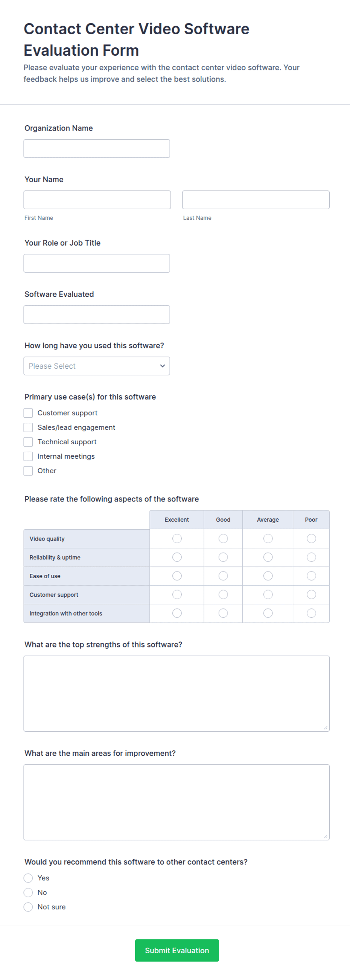Viewport: 350px width, 980px height.
Task: Click the Organization Name input field
Action: pyautogui.click(x=97, y=148)
